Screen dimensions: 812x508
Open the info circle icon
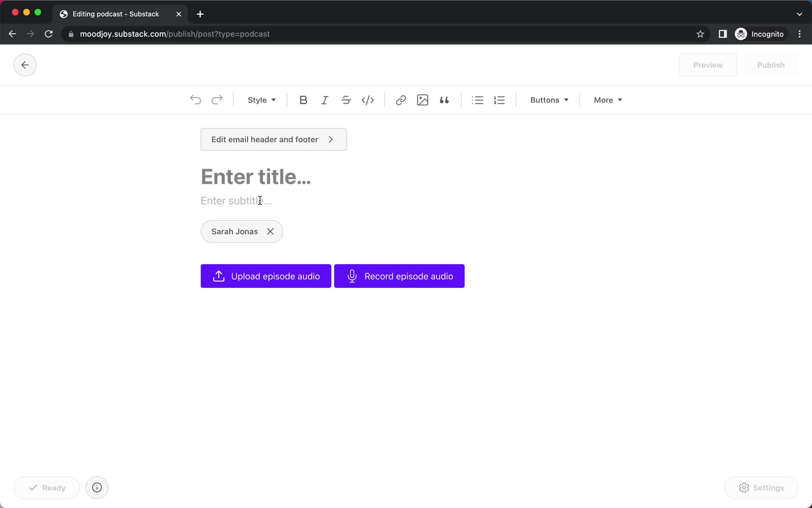tap(97, 488)
